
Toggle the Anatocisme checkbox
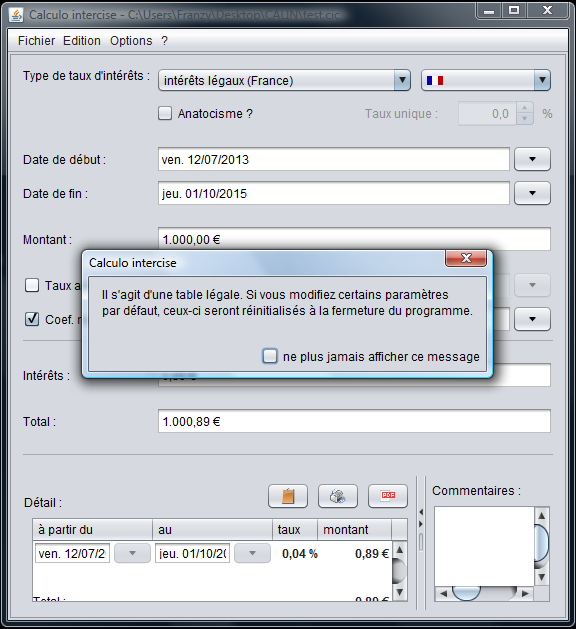(165, 114)
